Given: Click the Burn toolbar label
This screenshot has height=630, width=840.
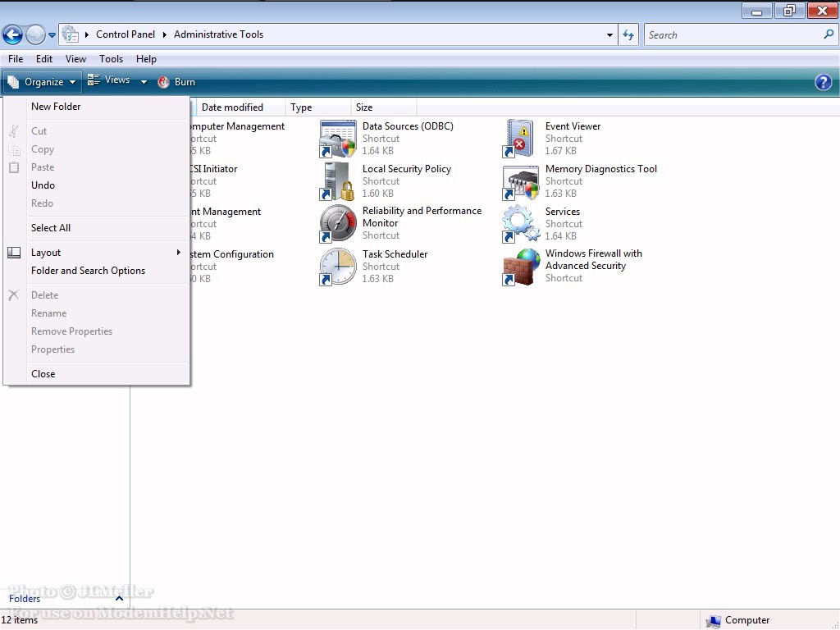Looking at the screenshot, I should click(185, 82).
